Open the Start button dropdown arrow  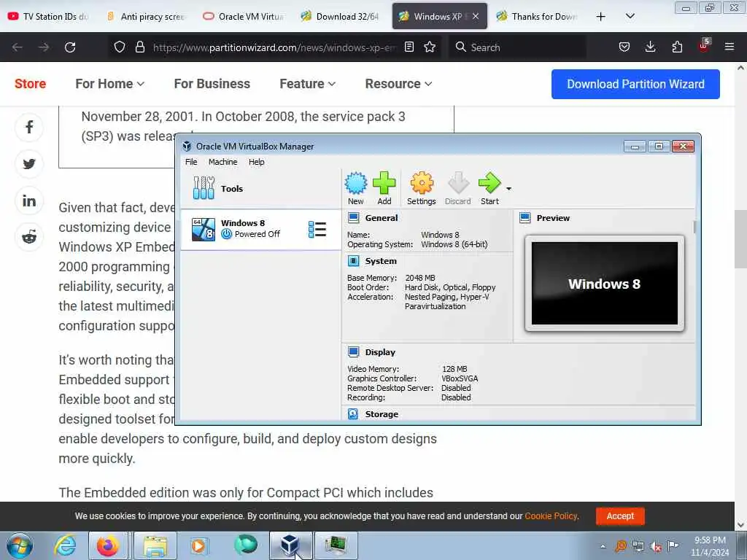click(508, 189)
